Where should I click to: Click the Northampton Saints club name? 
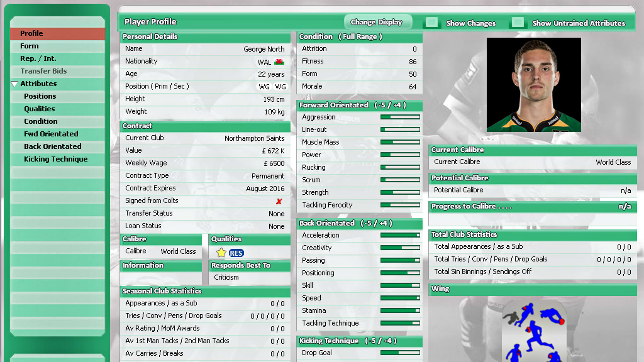coord(254,138)
